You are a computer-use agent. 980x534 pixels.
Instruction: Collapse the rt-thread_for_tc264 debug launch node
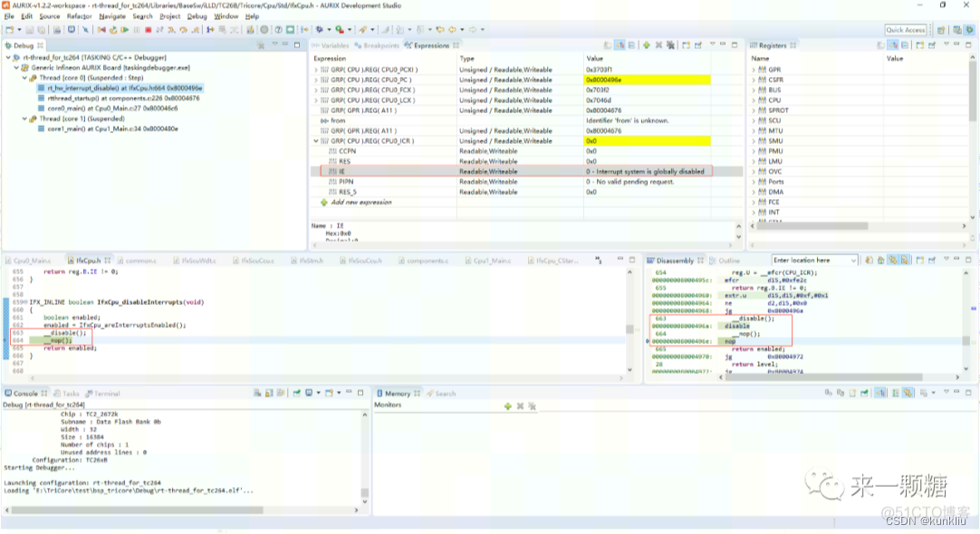tap(8, 57)
